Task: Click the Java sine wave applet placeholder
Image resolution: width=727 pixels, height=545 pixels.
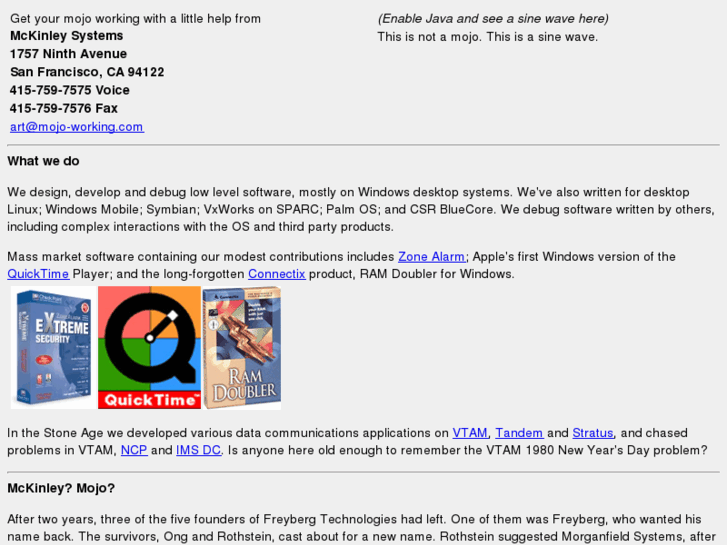Action: point(493,19)
